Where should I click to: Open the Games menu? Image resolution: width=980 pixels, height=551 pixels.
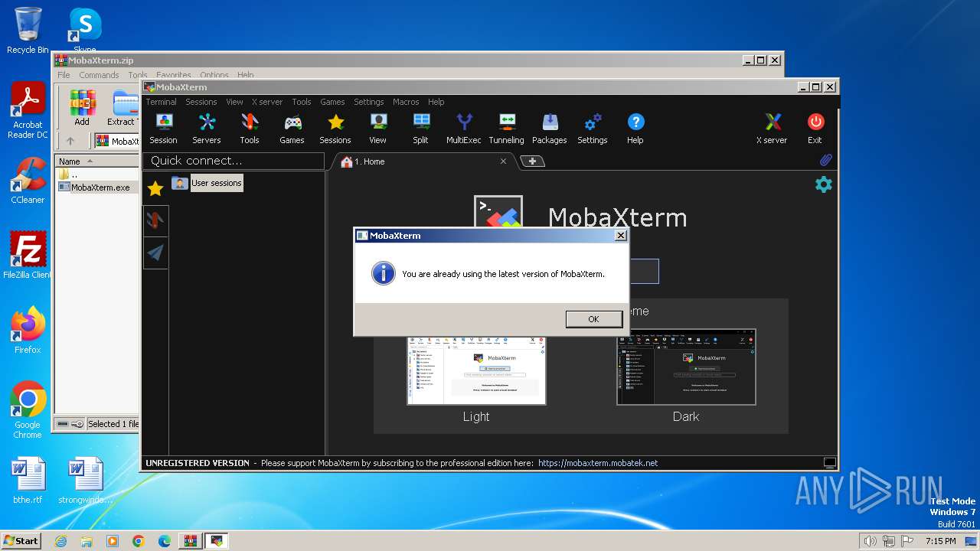(332, 102)
